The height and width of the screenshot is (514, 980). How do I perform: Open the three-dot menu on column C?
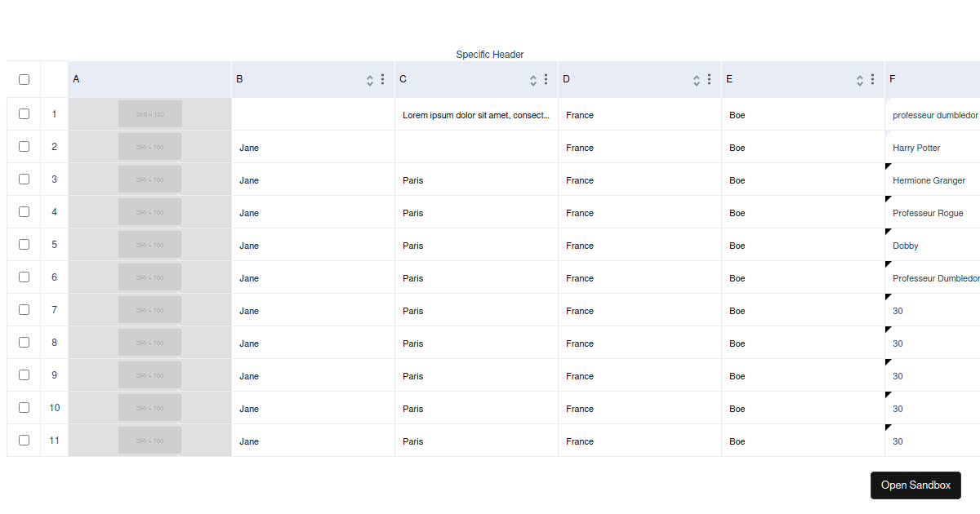(x=546, y=79)
